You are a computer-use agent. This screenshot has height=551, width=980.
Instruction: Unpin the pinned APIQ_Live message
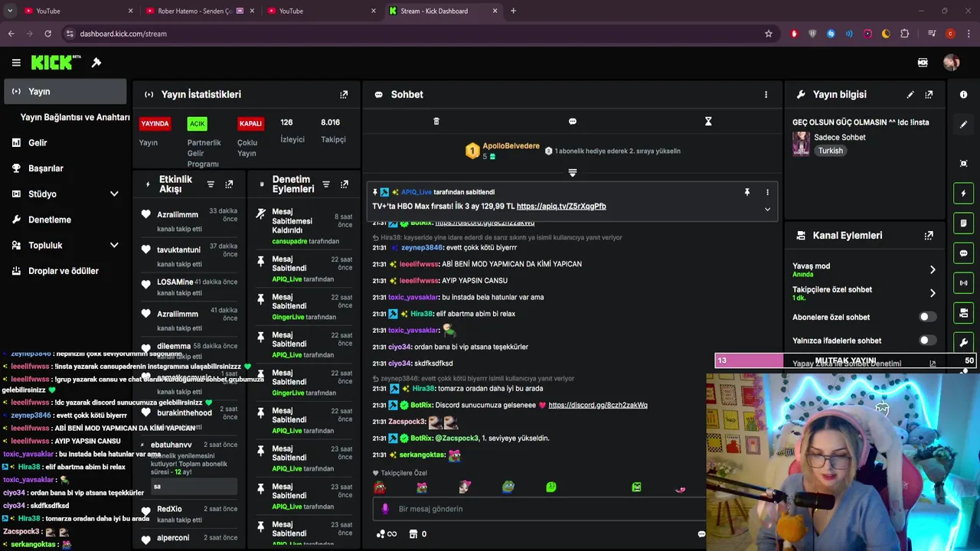point(747,192)
